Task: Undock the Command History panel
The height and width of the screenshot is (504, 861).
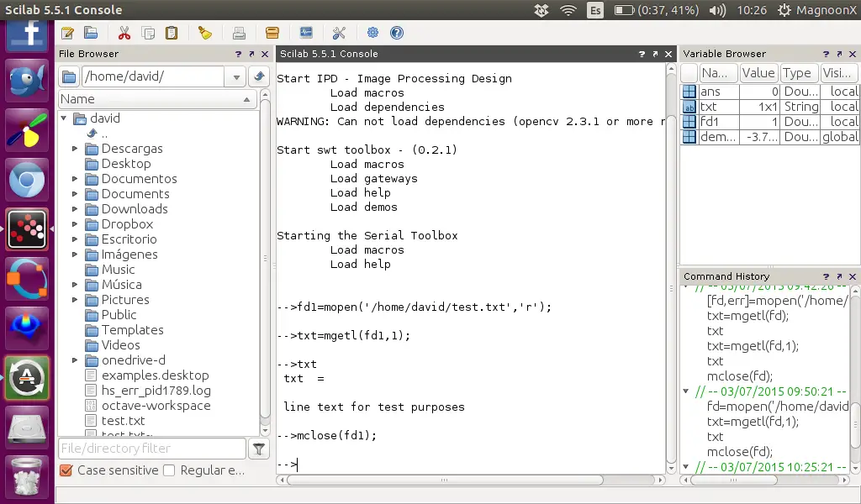Action: (839, 276)
